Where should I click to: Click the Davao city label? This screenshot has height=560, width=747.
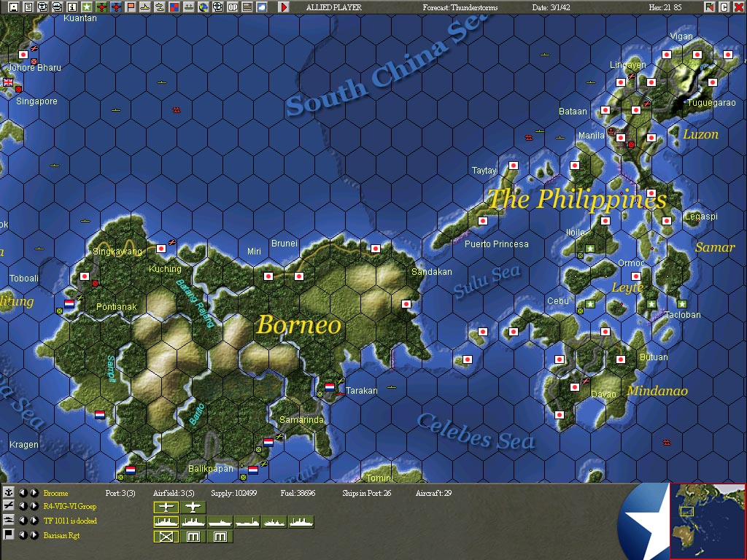[603, 394]
